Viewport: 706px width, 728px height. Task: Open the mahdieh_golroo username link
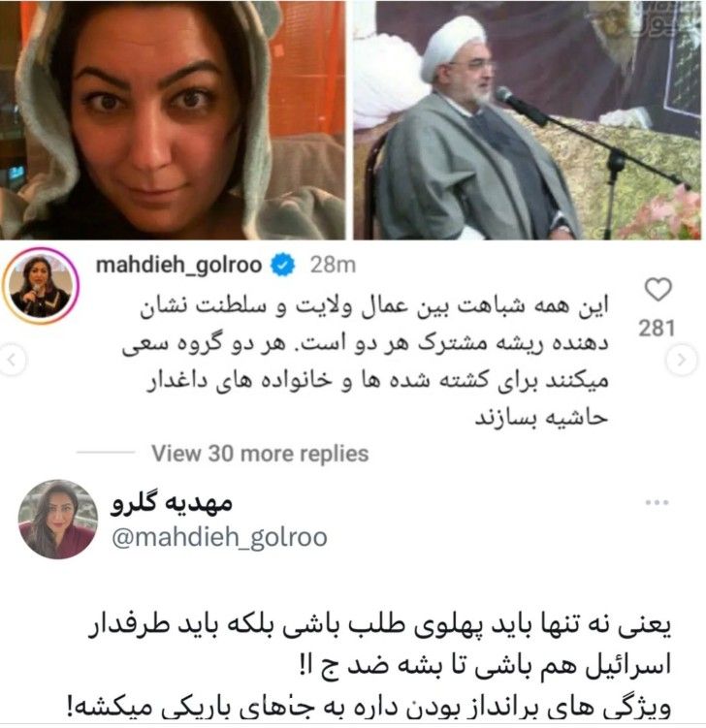pyautogui.click(x=178, y=265)
